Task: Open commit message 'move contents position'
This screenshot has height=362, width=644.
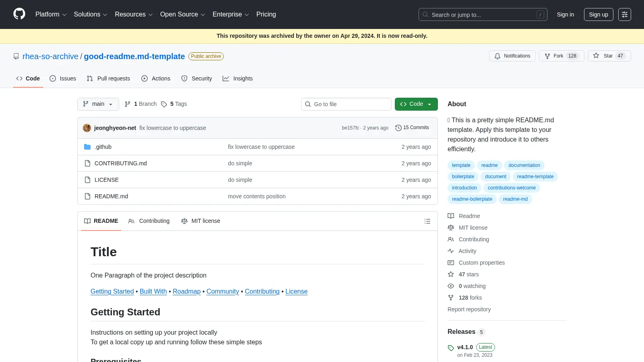Action: coord(257,196)
